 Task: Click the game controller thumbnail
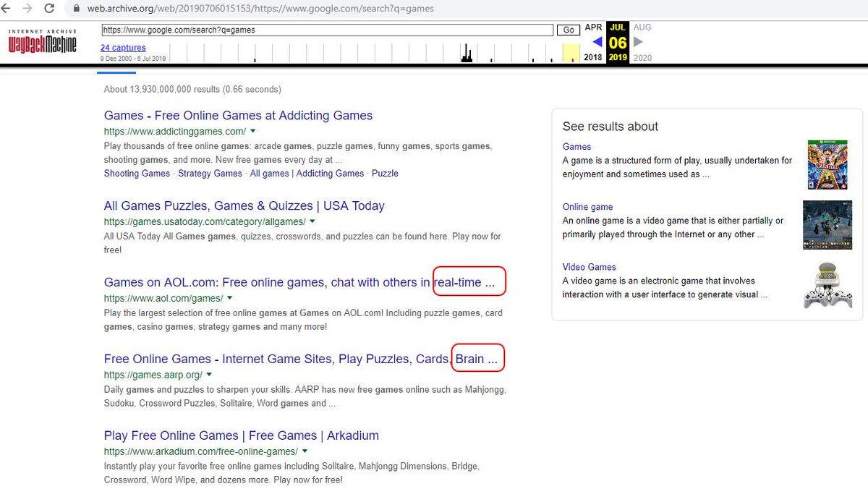(x=827, y=286)
